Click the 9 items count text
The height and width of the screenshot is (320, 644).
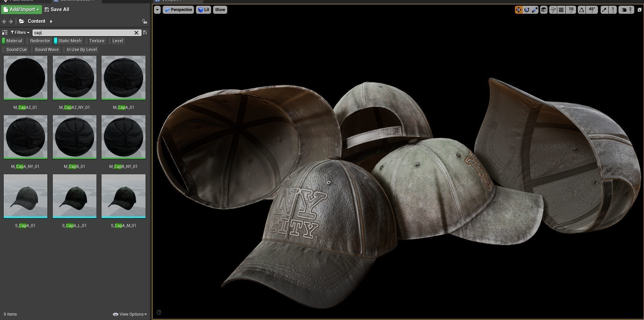[x=10, y=314]
